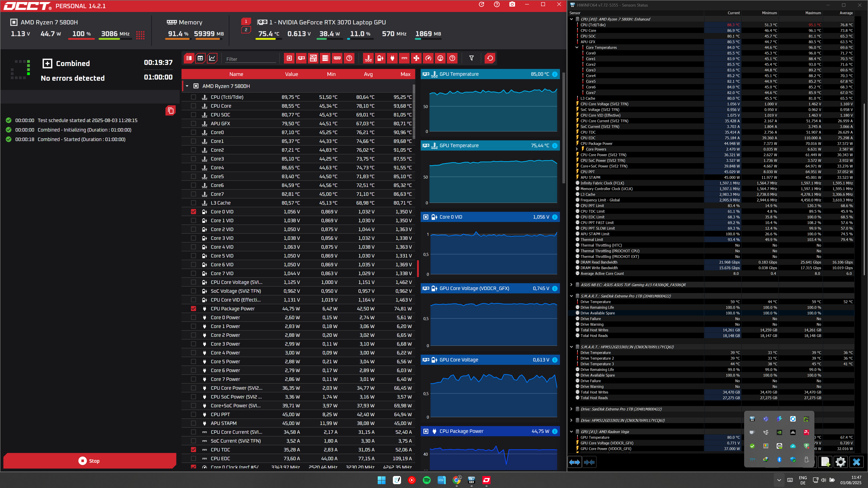Stop the running Combined test
Screen dimensions: 868x488
pos(90,461)
